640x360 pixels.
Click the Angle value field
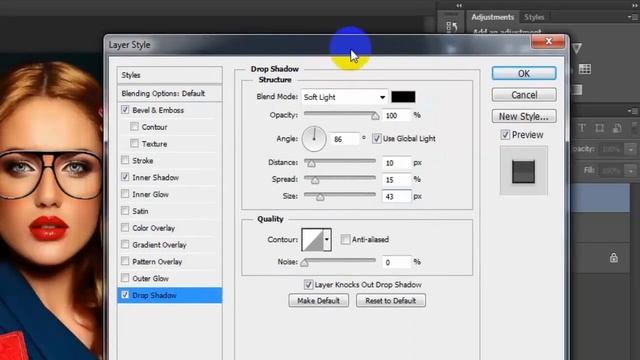click(x=345, y=139)
